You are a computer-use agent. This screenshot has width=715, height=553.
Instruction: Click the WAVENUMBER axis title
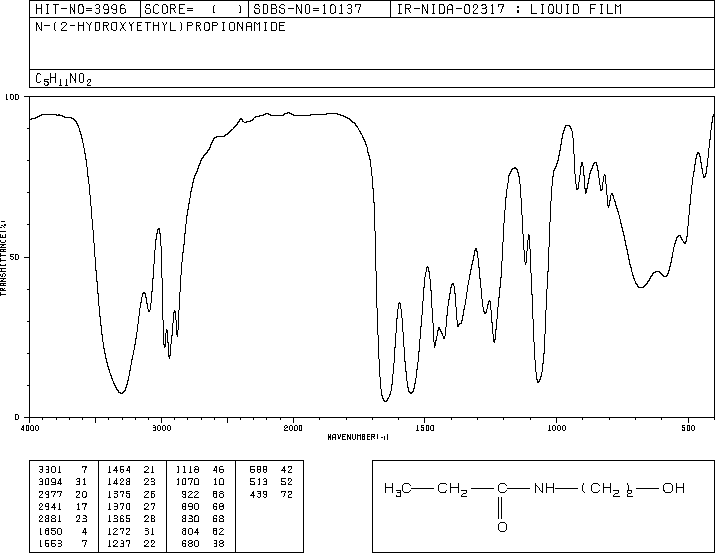point(358,437)
